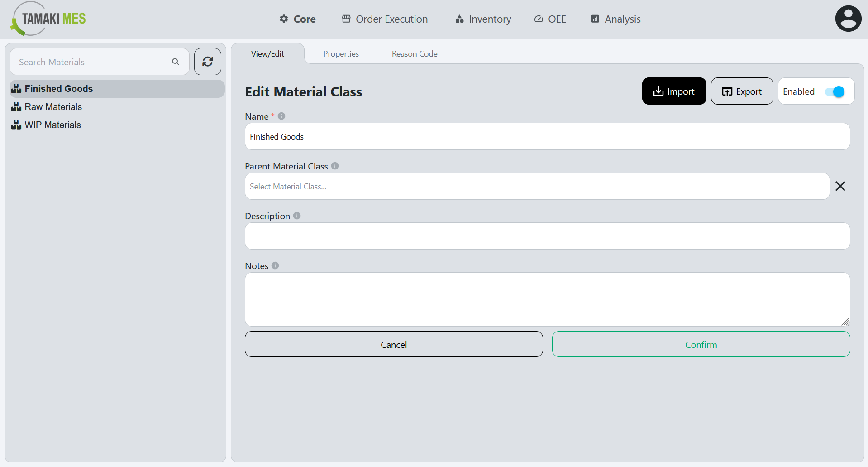868x467 pixels.
Task: Open the user profile icon
Action: pos(848,18)
